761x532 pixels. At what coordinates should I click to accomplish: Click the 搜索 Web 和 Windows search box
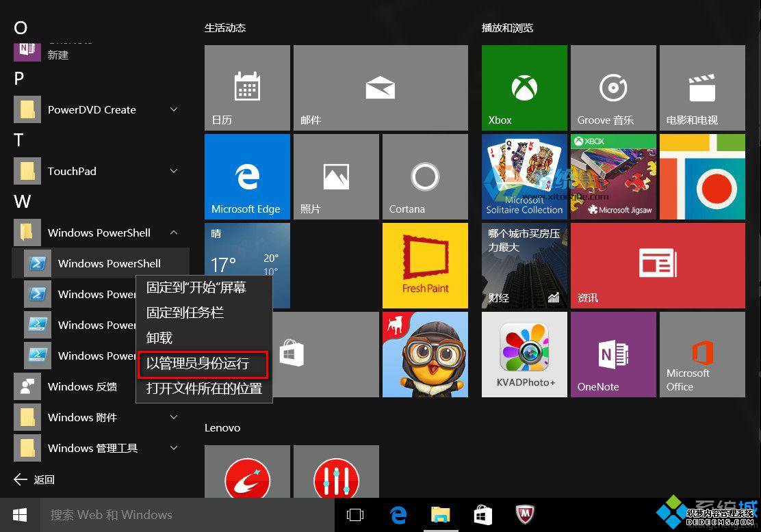click(188, 515)
